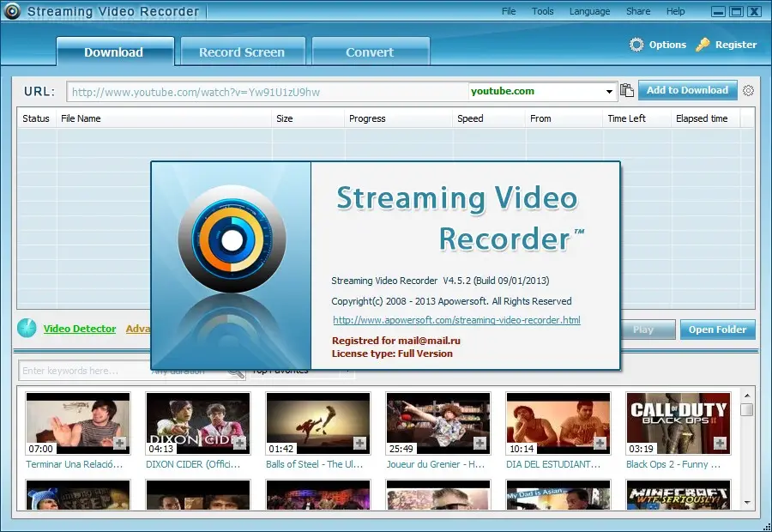Image resolution: width=772 pixels, height=532 pixels.
Task: Sort by the Elapsed time column header
Action: [706, 118]
